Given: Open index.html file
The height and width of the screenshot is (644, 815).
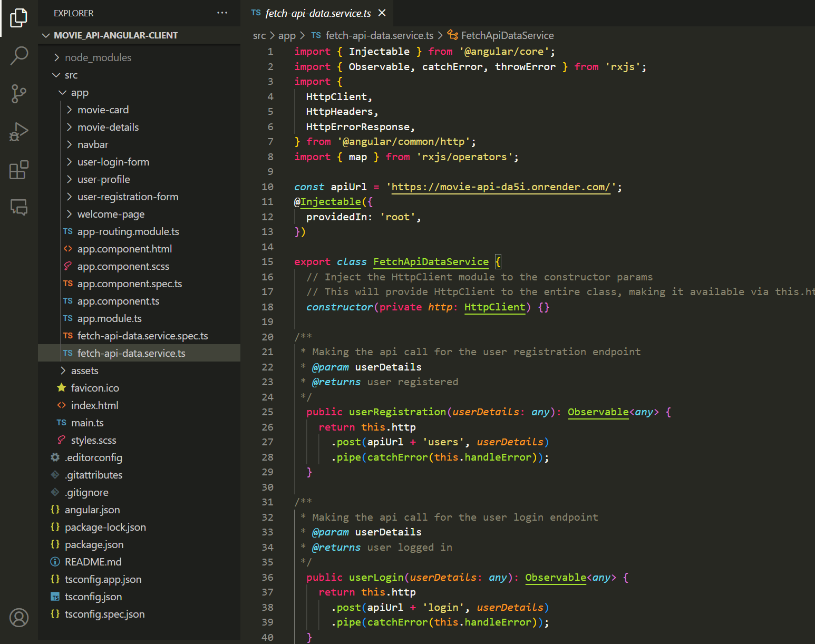Looking at the screenshot, I should coord(139,405).
